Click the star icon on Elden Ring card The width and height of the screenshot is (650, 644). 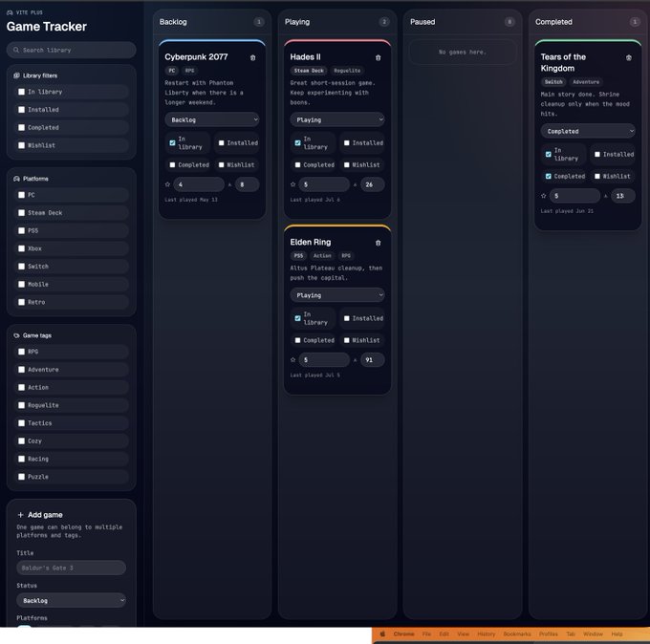[x=293, y=359]
